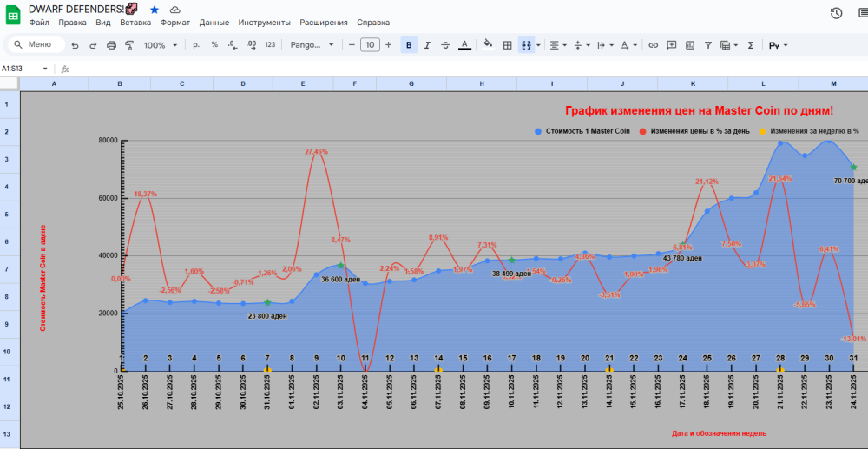Select the paint format roller
The width and height of the screenshot is (868, 449).
coord(129,45)
